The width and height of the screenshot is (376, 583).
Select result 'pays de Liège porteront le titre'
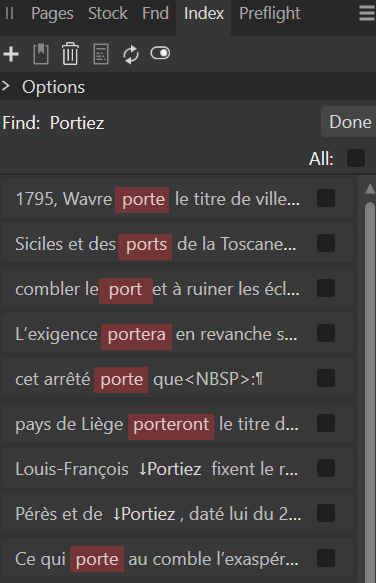point(177,423)
